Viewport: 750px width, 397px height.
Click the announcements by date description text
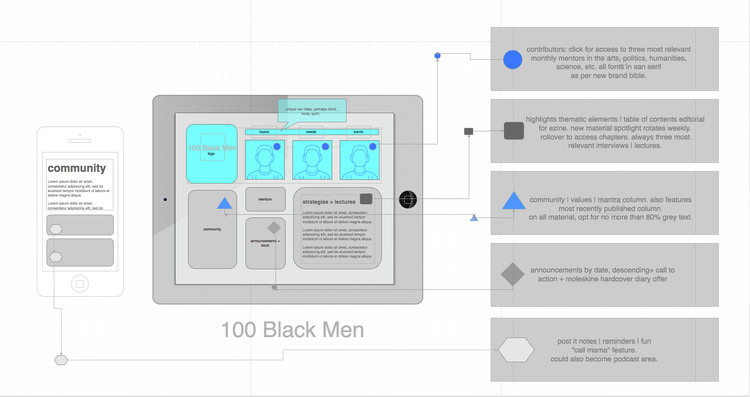coord(603,275)
